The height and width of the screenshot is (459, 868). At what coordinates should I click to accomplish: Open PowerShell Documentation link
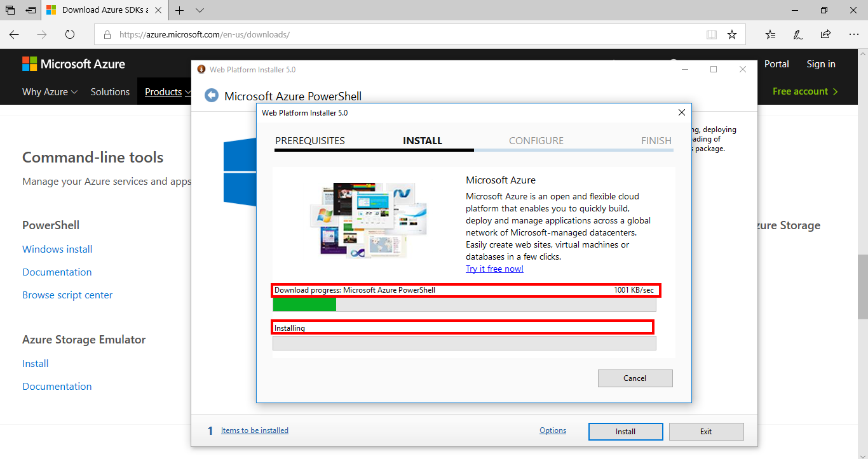coord(57,272)
